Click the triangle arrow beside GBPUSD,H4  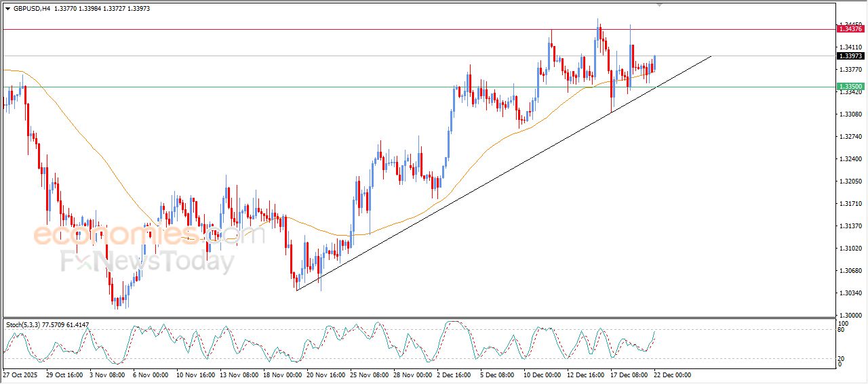point(8,8)
